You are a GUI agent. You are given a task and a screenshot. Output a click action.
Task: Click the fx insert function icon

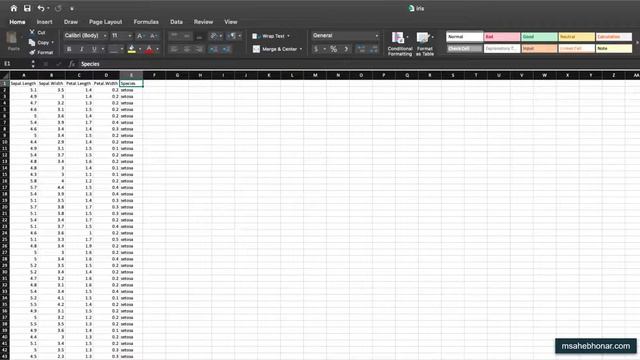click(x=72, y=64)
